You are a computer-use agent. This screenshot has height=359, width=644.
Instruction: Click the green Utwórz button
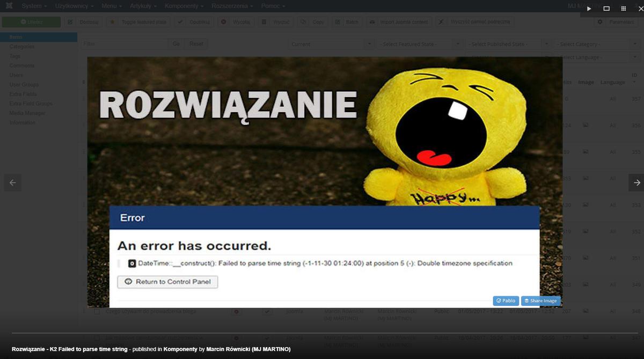click(x=32, y=22)
